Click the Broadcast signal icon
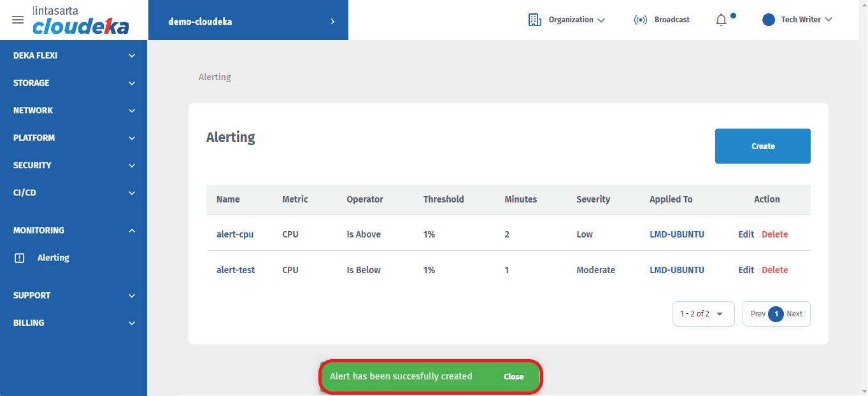 pos(640,20)
